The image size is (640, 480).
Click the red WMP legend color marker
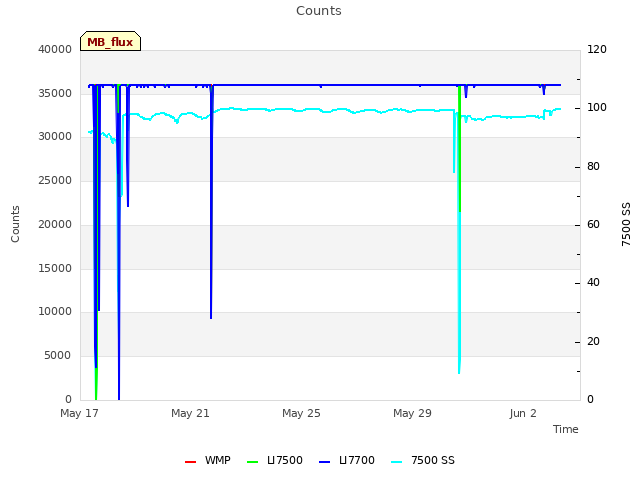pos(190,462)
